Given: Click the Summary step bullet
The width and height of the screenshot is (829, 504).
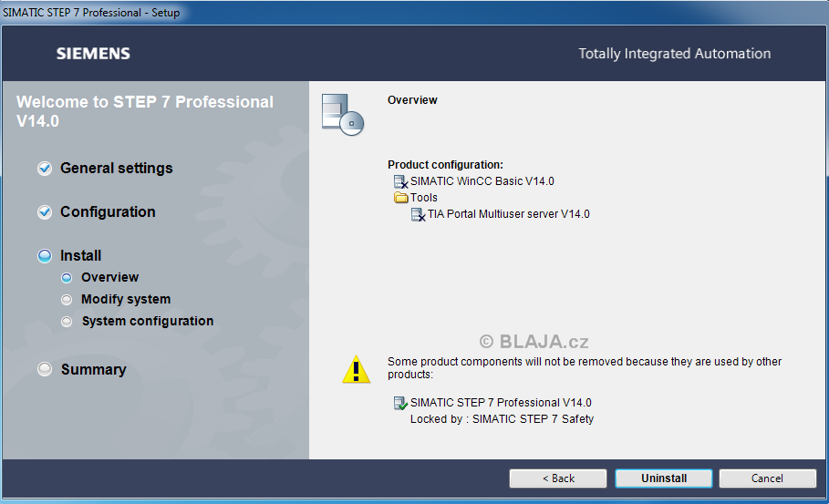Looking at the screenshot, I should click(x=45, y=369).
